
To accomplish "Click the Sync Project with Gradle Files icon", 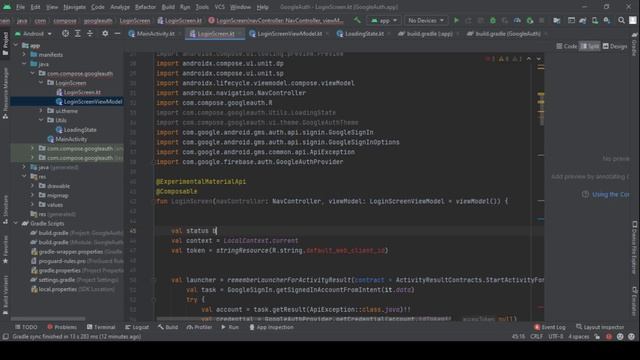I will click(x=583, y=20).
